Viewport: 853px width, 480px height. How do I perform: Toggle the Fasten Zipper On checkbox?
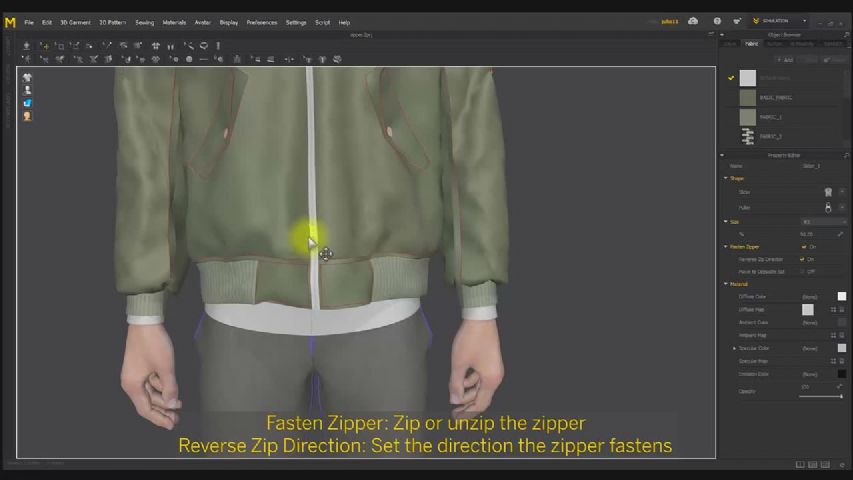click(x=803, y=247)
